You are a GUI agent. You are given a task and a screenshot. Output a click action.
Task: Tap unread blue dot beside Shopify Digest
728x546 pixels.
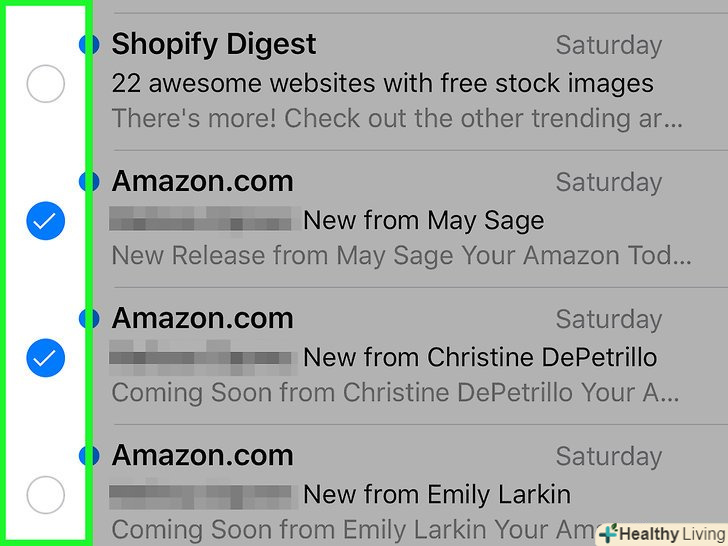point(90,44)
